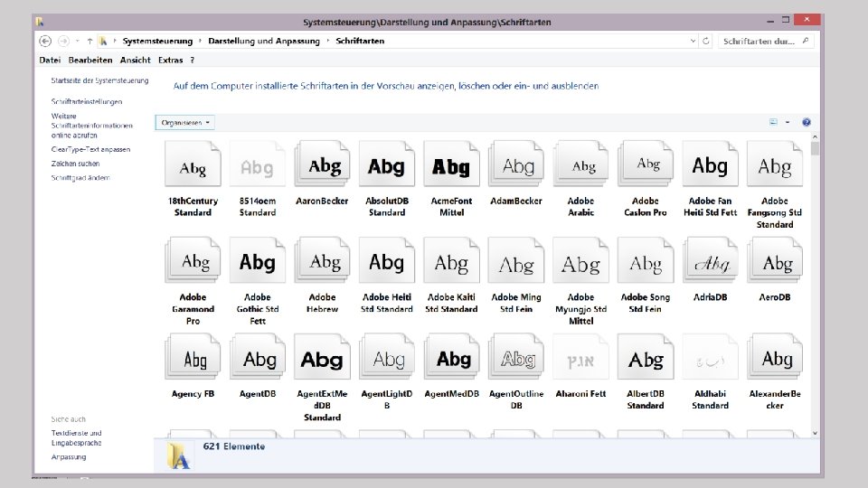Select the AbsolutDB Standard font
Viewport: 868px width, 488px height.
tap(387, 164)
